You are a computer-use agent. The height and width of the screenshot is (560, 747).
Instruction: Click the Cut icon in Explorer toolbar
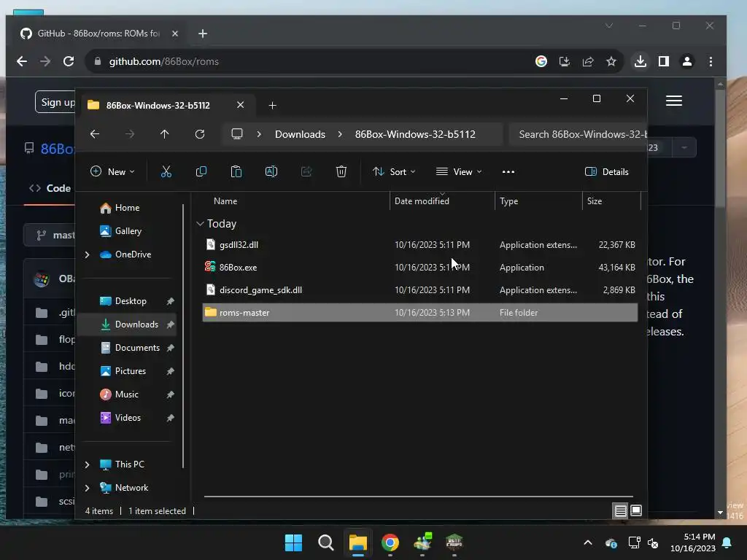pos(166,172)
